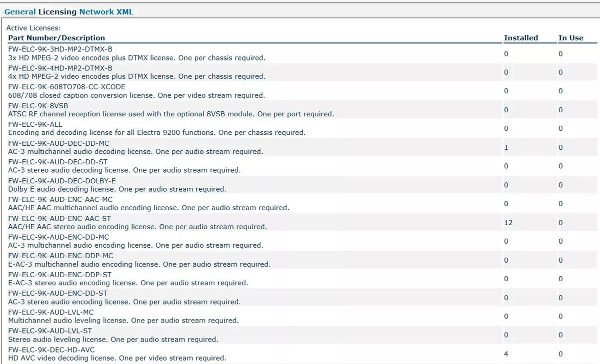
Task: Open the Network tab
Action: (96, 11)
